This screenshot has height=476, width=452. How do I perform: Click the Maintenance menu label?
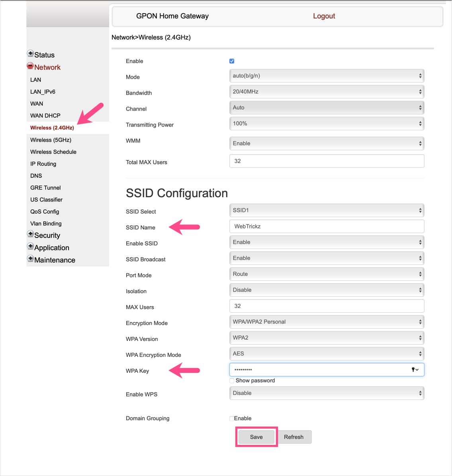55,260
